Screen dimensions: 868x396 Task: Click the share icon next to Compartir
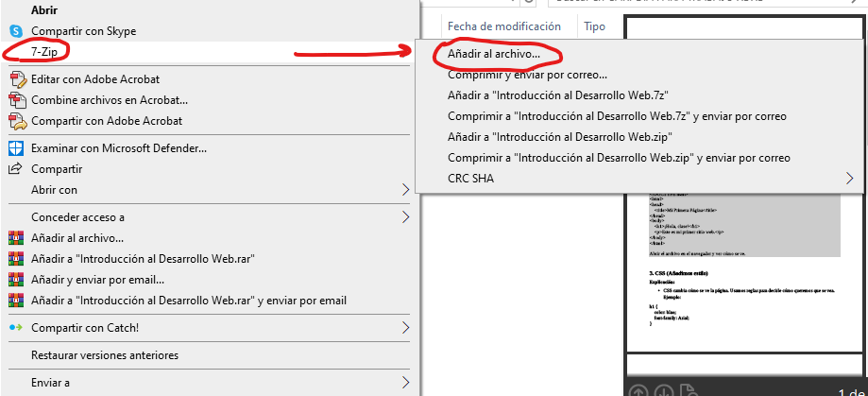15,169
